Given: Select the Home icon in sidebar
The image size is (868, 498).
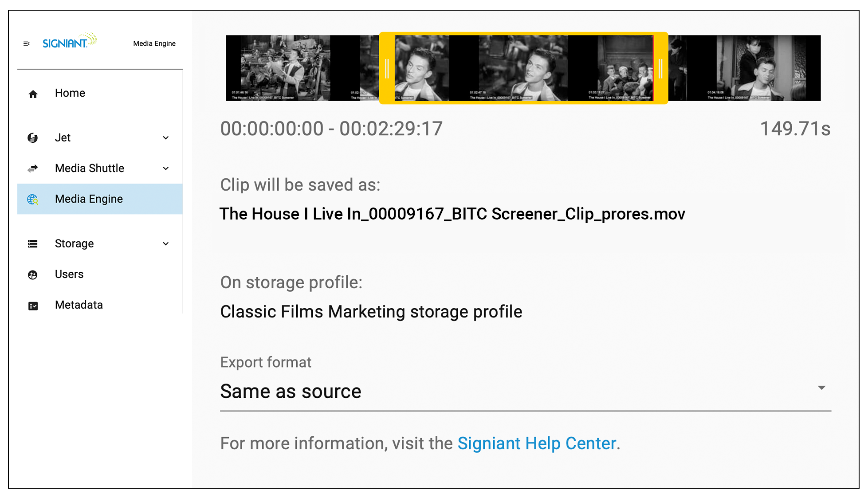Looking at the screenshot, I should pos(32,94).
